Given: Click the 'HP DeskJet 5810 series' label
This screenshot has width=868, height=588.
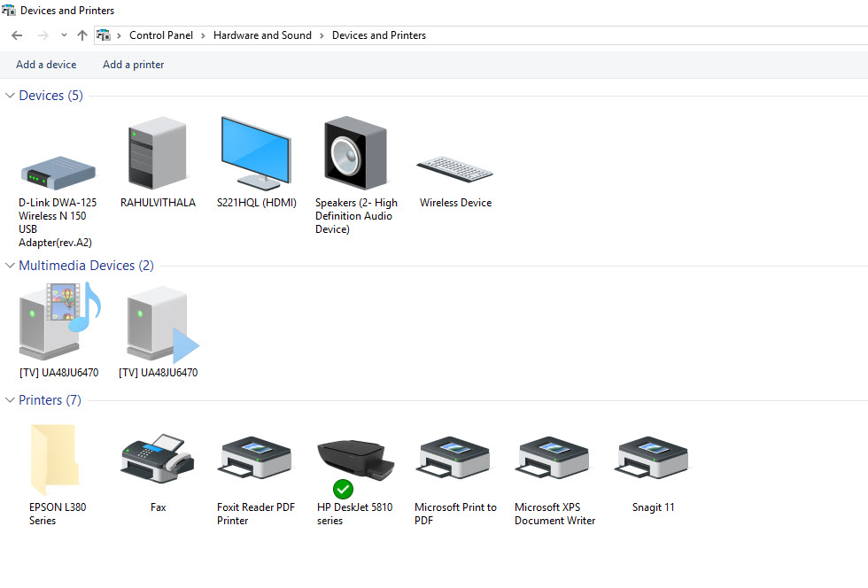Looking at the screenshot, I should pyautogui.click(x=355, y=514).
